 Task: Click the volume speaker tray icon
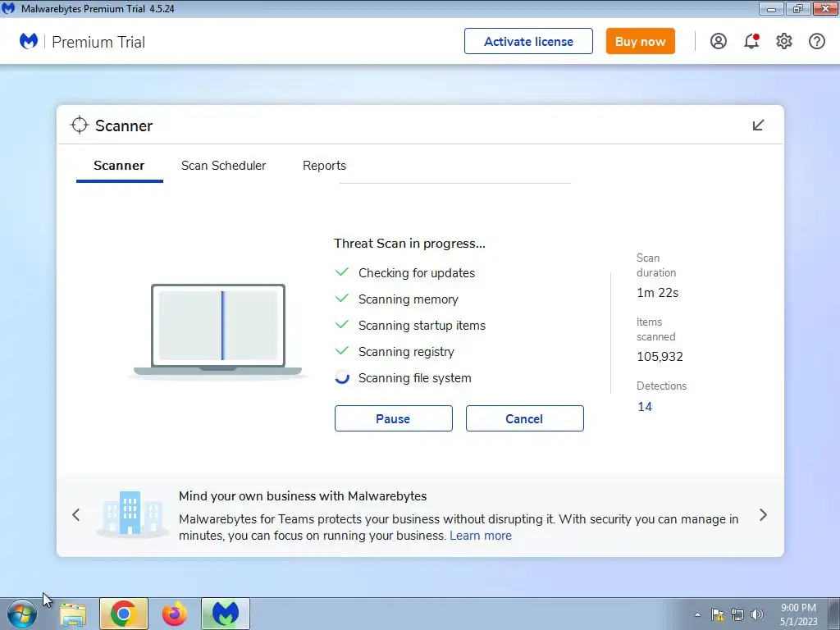coord(756,614)
